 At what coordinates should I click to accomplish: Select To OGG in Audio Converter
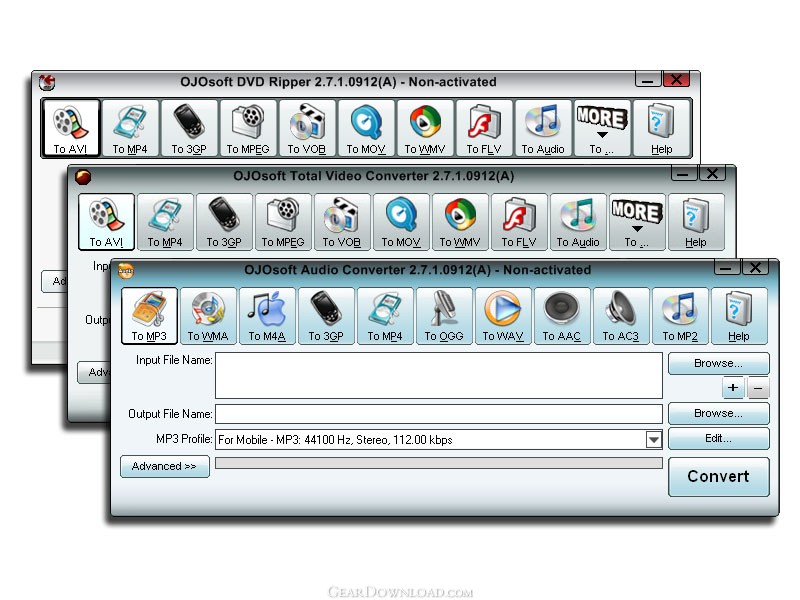click(444, 316)
